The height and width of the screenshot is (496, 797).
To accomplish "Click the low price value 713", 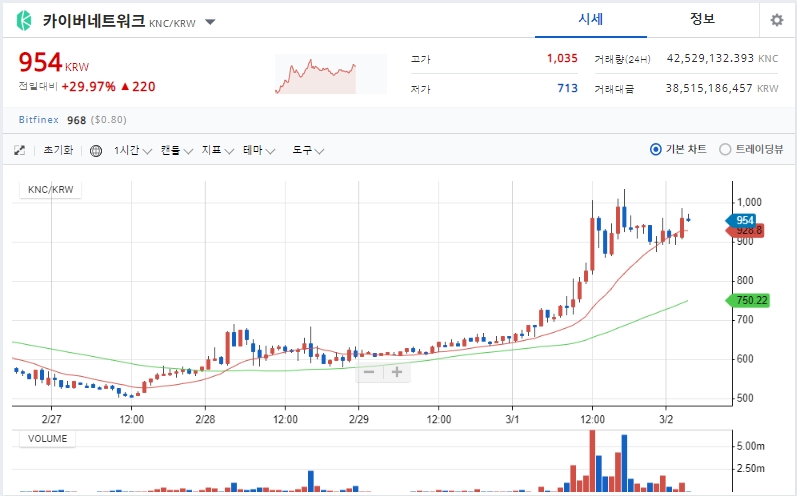I will click(x=567, y=88).
